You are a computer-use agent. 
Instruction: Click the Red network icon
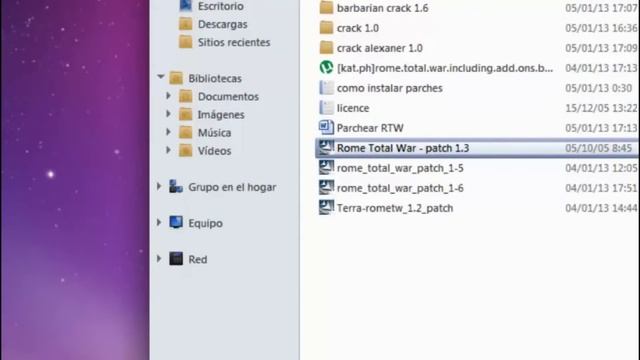(176, 258)
